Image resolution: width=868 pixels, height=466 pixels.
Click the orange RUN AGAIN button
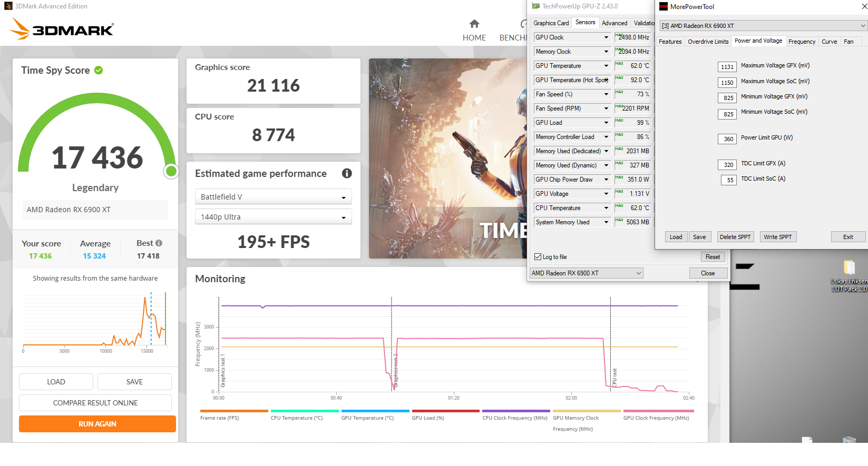click(x=97, y=424)
